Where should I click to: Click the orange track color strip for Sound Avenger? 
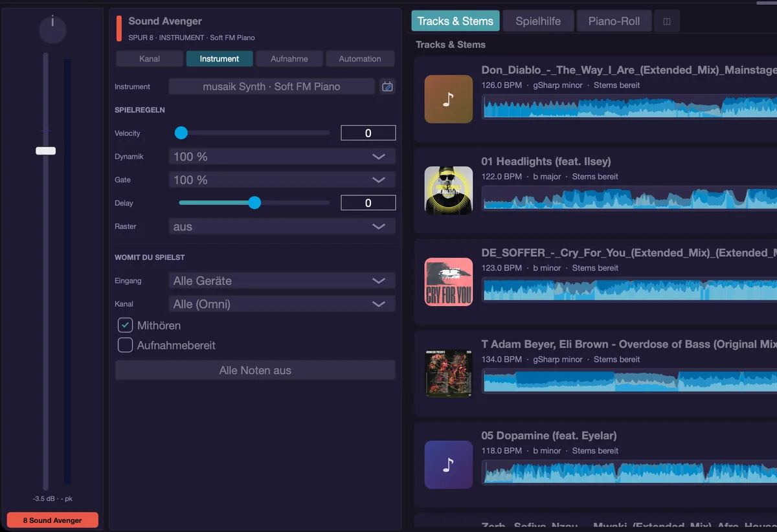coord(119,28)
